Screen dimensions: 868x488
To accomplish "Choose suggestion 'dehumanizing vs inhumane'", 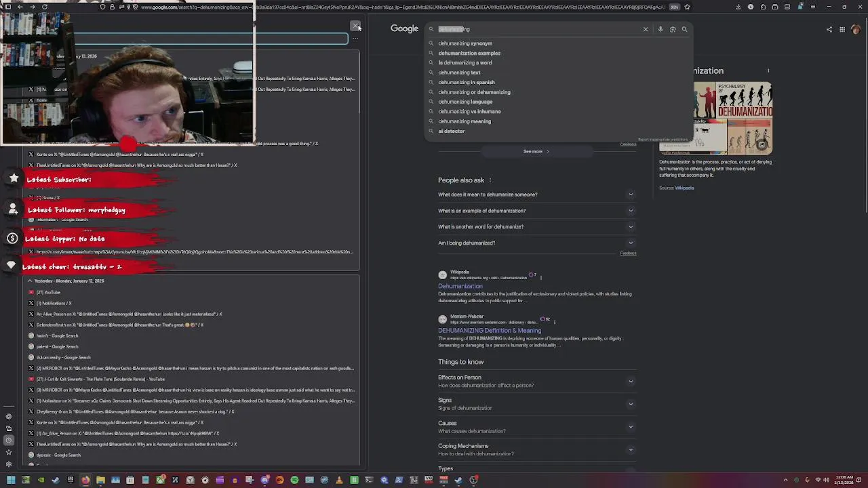I will [x=559, y=112].
